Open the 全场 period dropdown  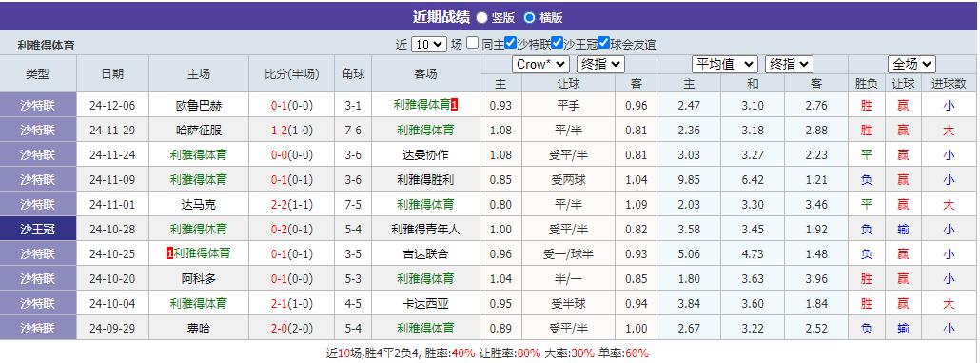pos(911,65)
